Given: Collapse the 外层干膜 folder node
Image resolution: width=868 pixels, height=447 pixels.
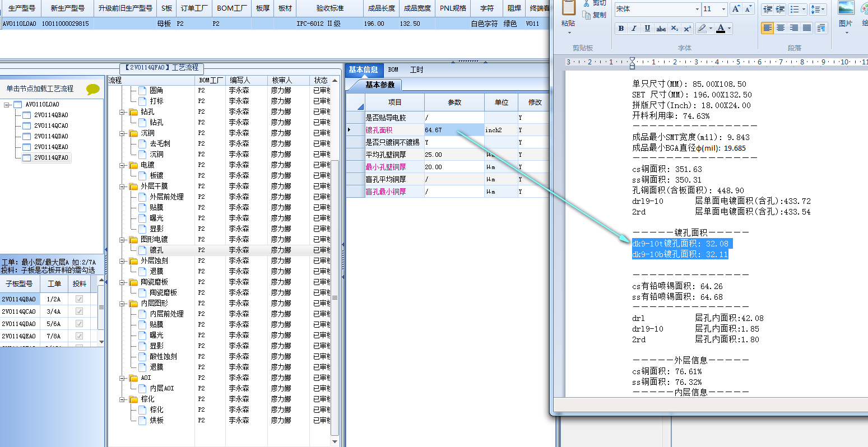Looking at the screenshot, I should point(122,187).
